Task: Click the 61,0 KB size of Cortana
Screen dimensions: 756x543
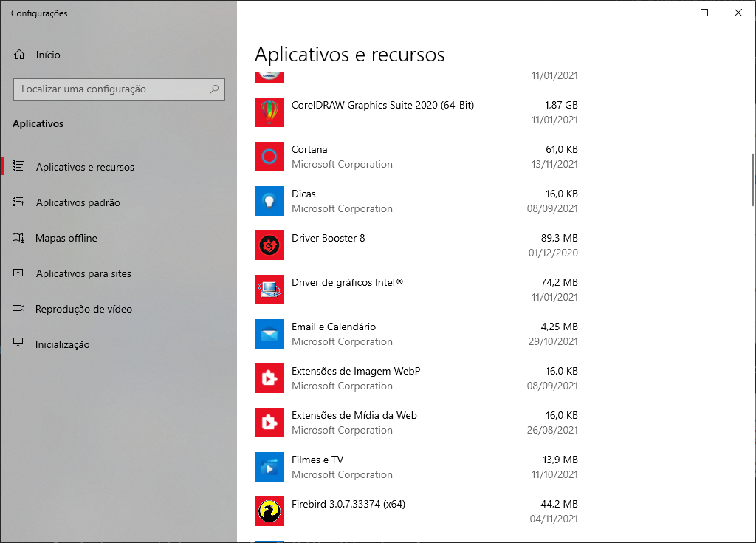Action: click(562, 149)
